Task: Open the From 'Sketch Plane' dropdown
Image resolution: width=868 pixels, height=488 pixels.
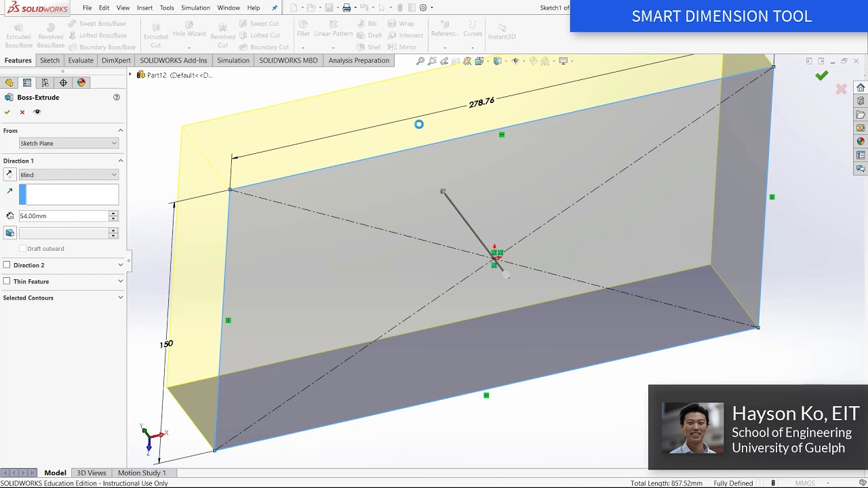Action: coord(68,143)
